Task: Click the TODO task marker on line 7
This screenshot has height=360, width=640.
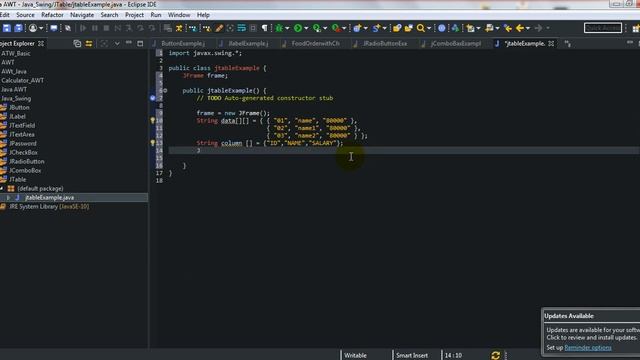Action: coord(153,98)
